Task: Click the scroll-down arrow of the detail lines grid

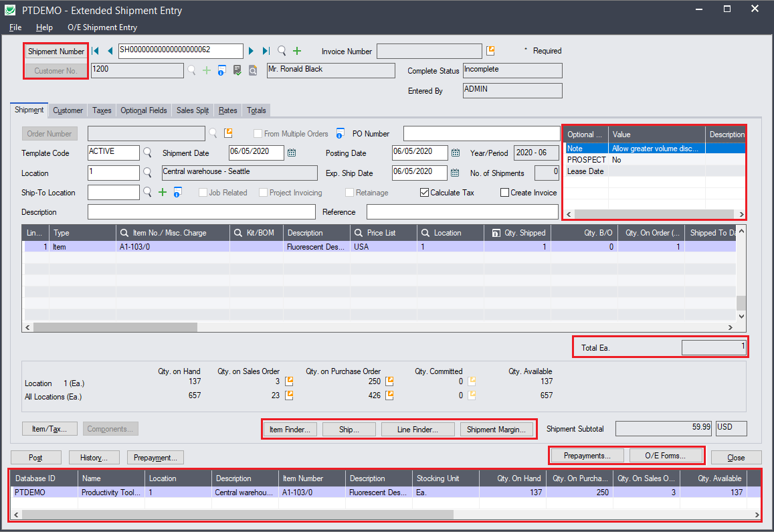Action: pyautogui.click(x=741, y=316)
